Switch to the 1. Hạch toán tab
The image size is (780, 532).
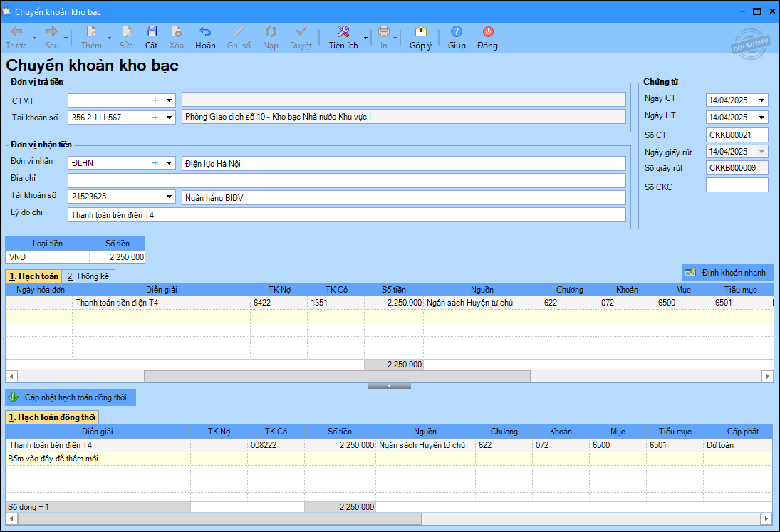point(33,276)
